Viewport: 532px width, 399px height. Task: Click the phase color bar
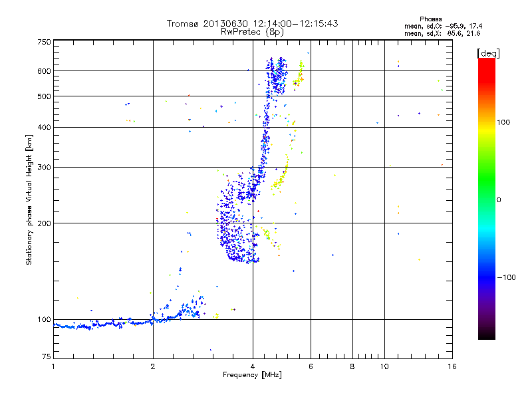point(487,199)
